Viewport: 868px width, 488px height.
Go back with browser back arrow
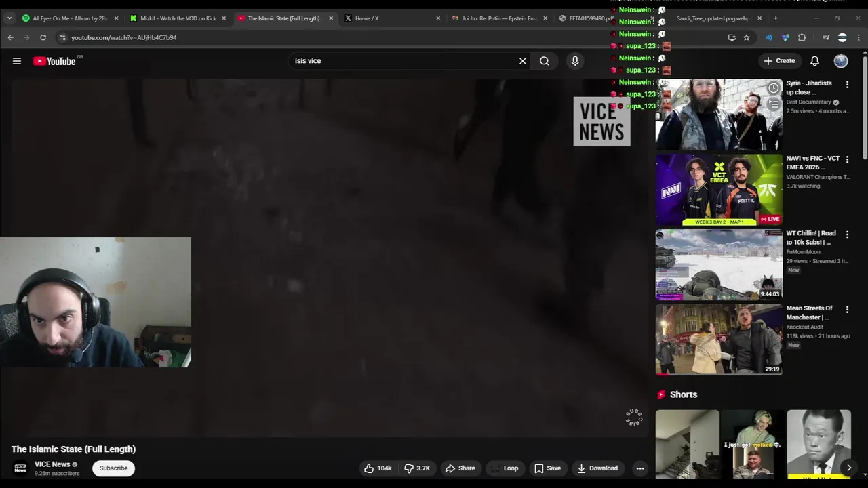pyautogui.click(x=10, y=37)
